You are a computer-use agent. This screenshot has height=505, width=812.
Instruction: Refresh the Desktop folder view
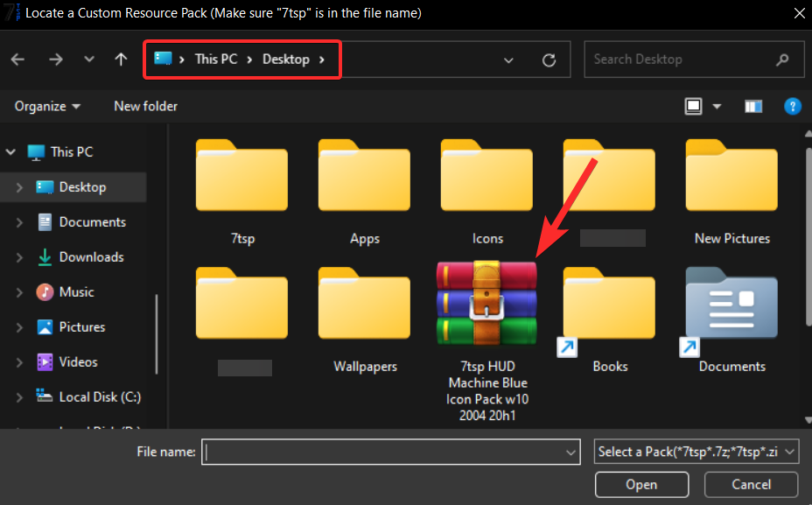549,60
